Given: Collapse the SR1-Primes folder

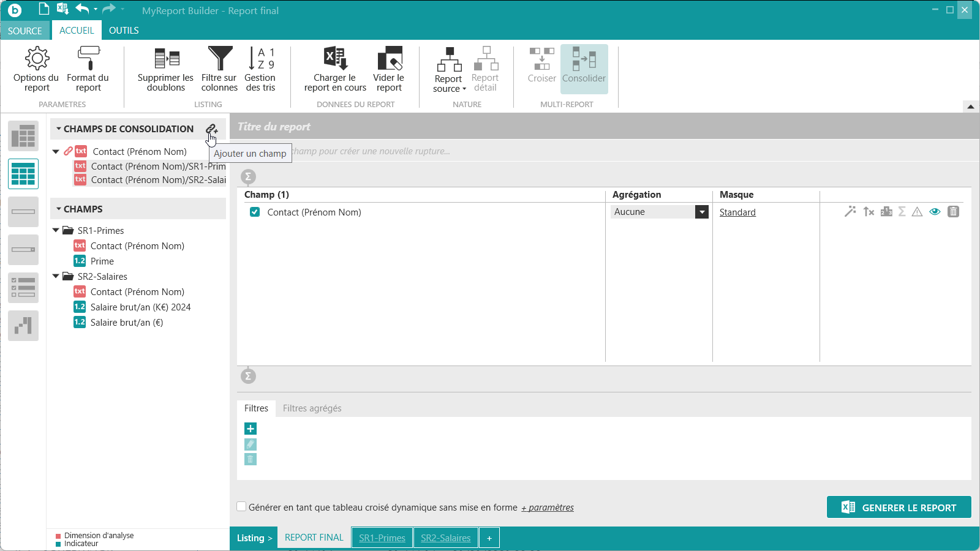Looking at the screenshot, I should tap(56, 231).
